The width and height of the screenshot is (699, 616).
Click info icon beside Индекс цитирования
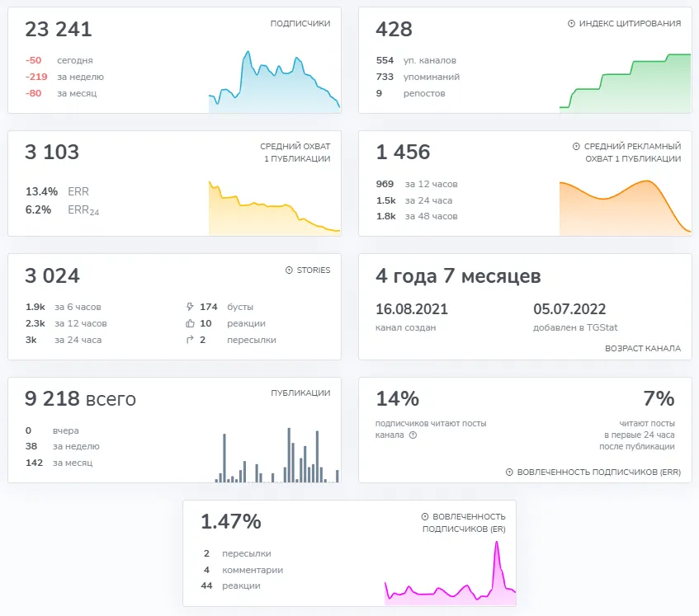coord(571,24)
